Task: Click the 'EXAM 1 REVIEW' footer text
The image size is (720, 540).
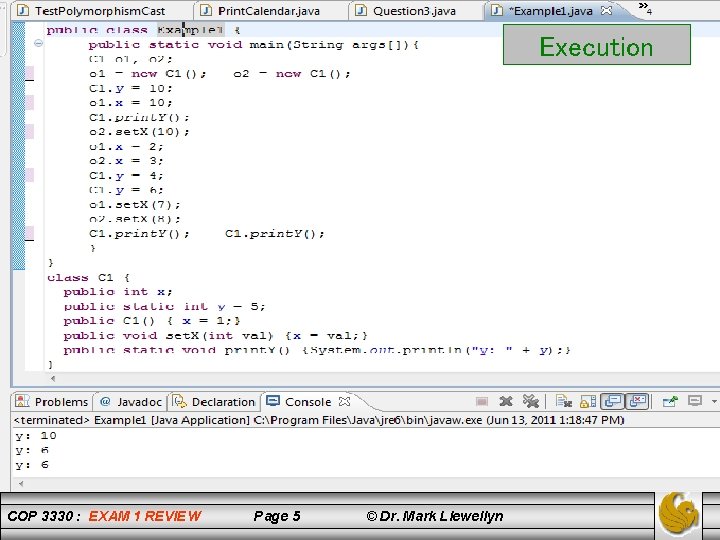Action: 145,516
